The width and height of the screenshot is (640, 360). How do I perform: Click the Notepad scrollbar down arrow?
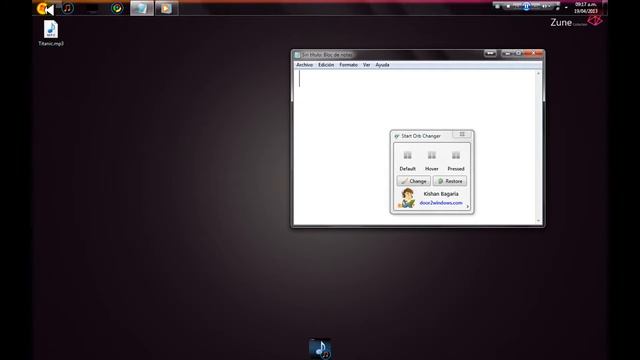539,221
